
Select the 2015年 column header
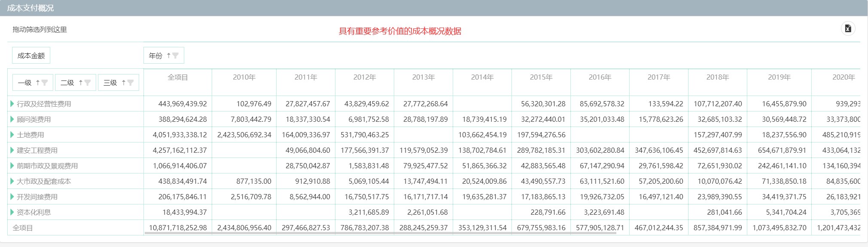click(x=541, y=77)
